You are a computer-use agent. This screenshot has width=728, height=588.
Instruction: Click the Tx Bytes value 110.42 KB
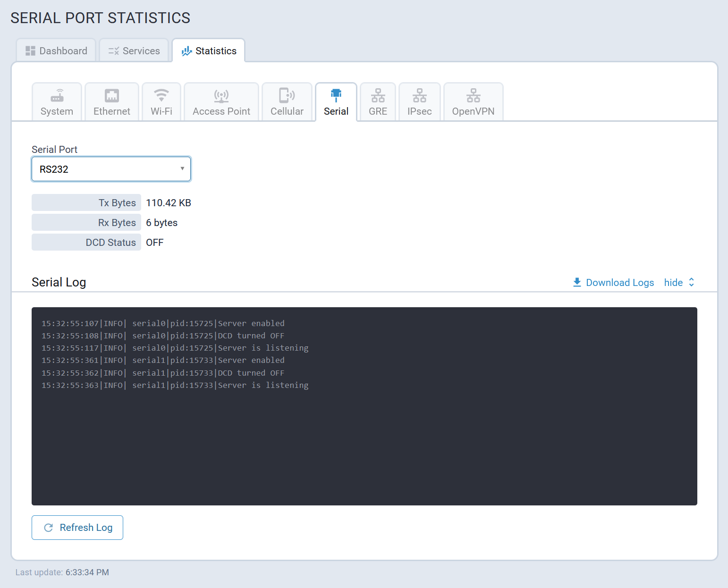169,203
